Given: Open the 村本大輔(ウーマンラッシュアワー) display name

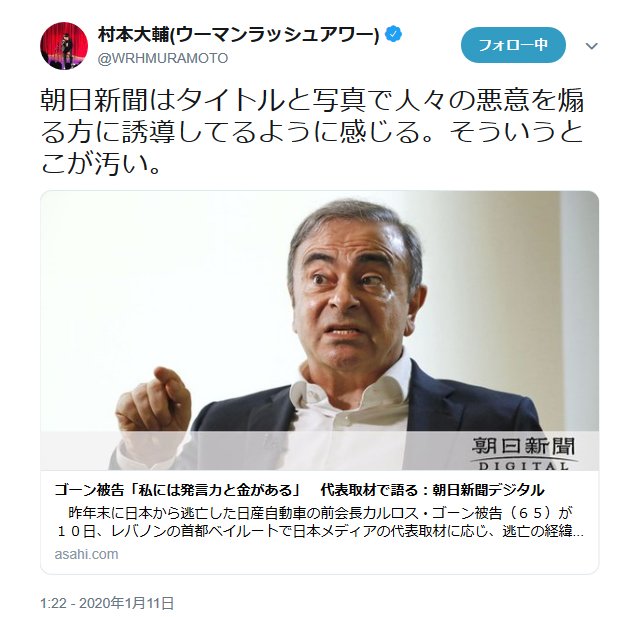Looking at the screenshot, I should (238, 35).
